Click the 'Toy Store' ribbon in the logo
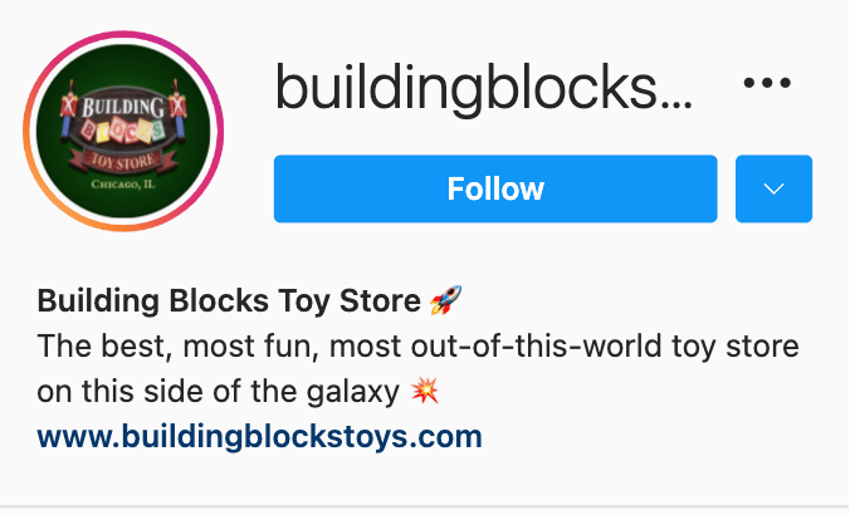Viewport: 850px width, 515px height. click(x=123, y=161)
